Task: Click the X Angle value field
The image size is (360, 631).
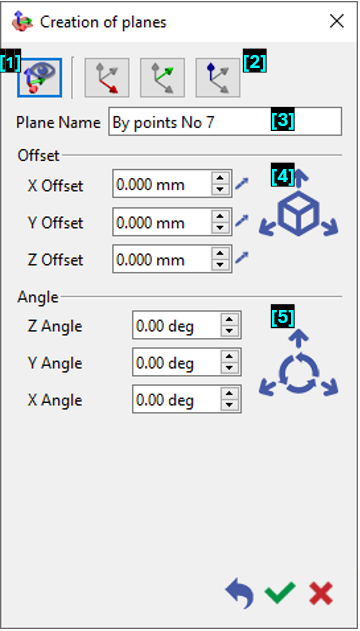Action: click(x=177, y=400)
